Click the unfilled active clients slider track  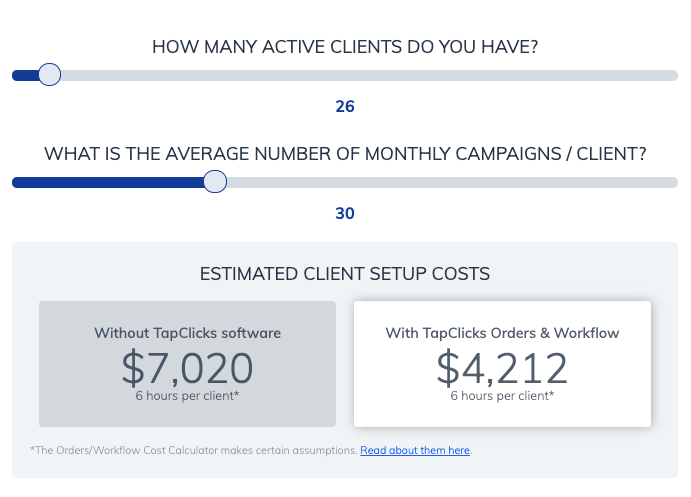pos(369,75)
